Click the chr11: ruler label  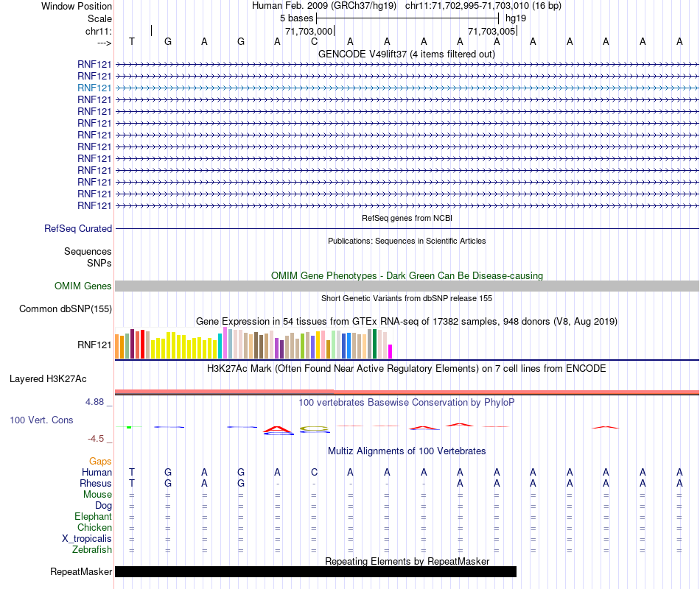(x=98, y=31)
